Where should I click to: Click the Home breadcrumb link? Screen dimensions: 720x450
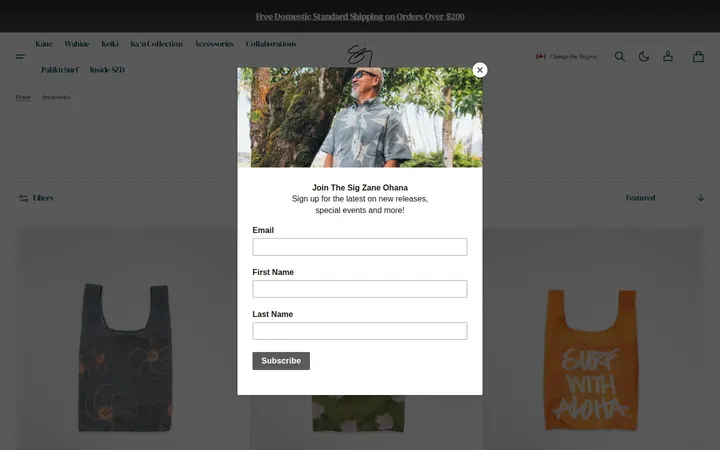pos(23,97)
